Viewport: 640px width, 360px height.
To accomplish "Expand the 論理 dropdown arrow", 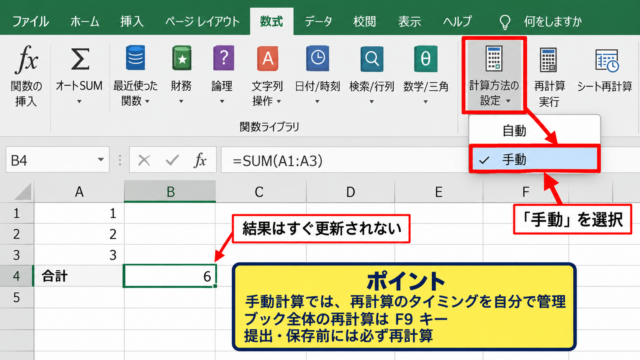I will tap(222, 101).
